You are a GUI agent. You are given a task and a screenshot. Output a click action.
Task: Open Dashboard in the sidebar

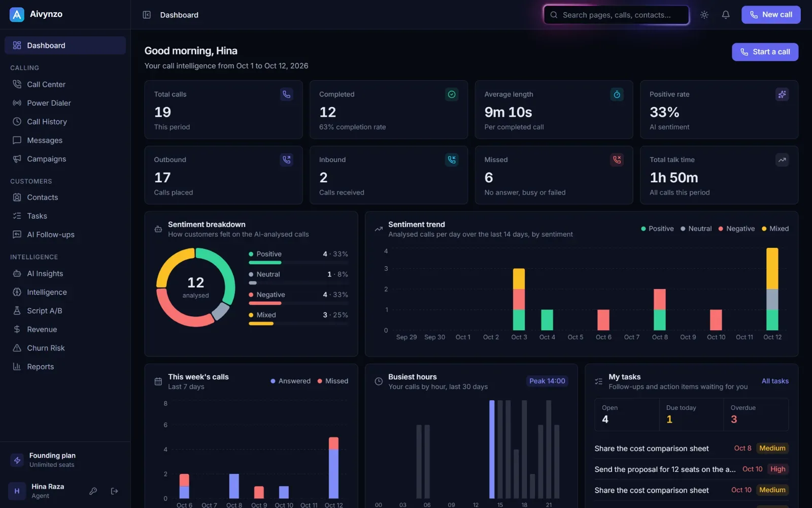65,45
